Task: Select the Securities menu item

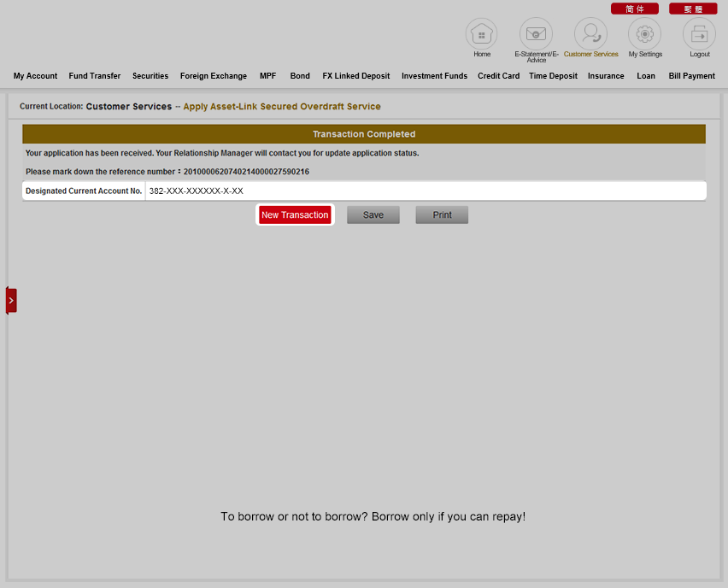Action: pyautogui.click(x=150, y=76)
